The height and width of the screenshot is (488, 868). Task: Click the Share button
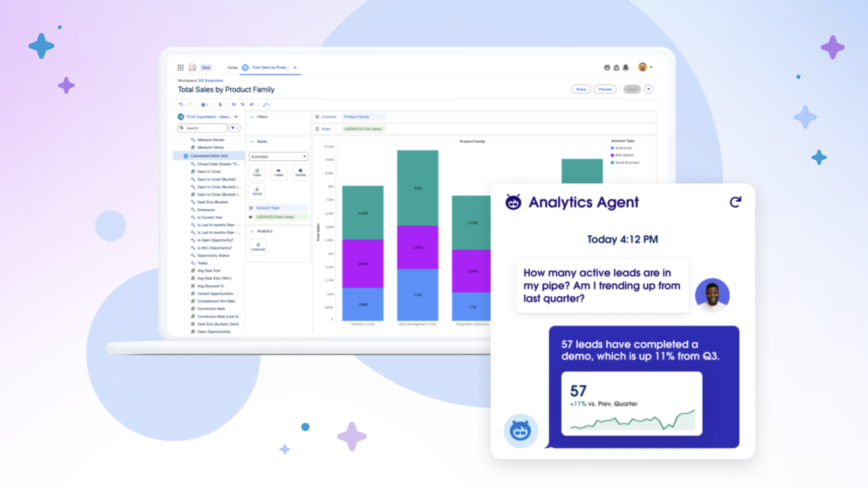[581, 89]
